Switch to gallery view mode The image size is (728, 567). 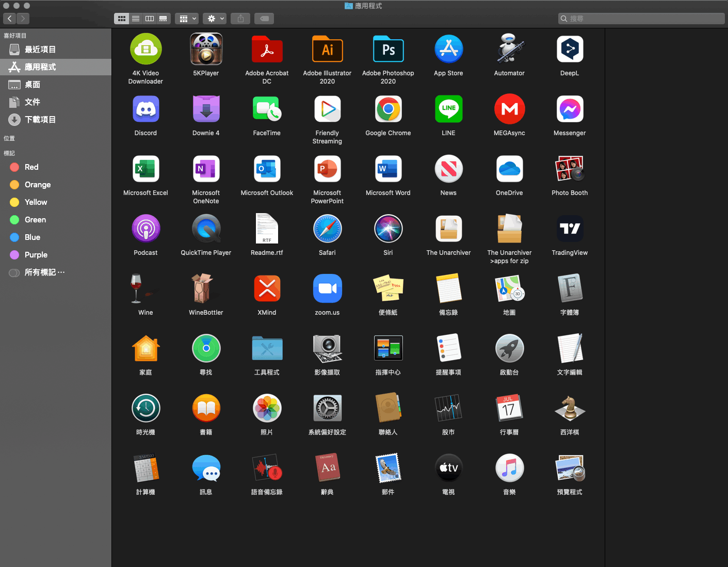(x=164, y=19)
